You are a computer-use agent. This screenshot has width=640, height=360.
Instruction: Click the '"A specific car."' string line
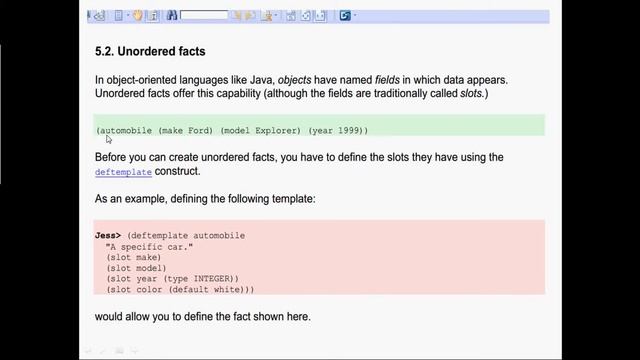149,247
